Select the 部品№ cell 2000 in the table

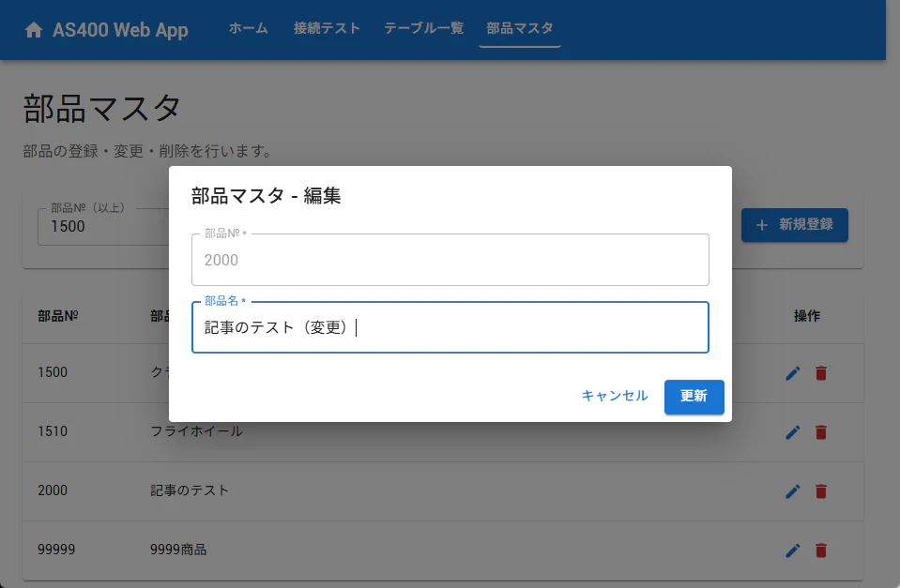tap(53, 490)
